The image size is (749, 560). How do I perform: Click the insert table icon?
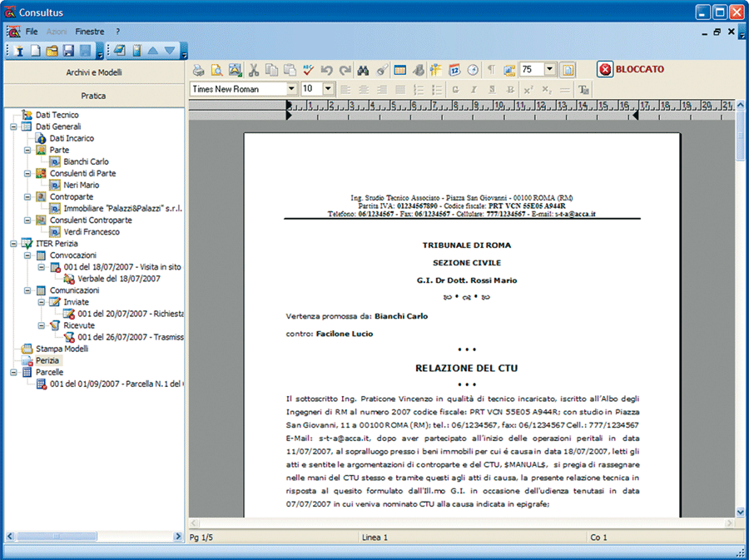click(399, 70)
